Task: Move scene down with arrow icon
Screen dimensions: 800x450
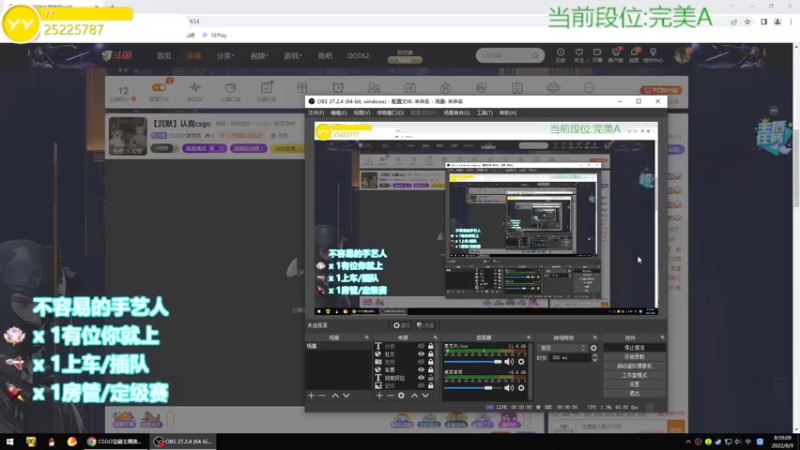Action: pyautogui.click(x=346, y=395)
